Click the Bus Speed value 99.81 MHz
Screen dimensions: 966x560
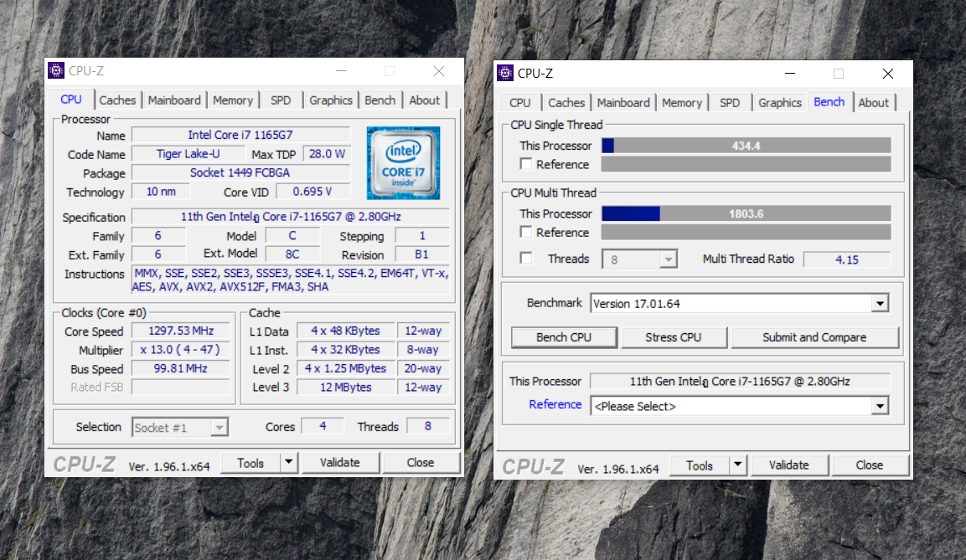coord(180,368)
